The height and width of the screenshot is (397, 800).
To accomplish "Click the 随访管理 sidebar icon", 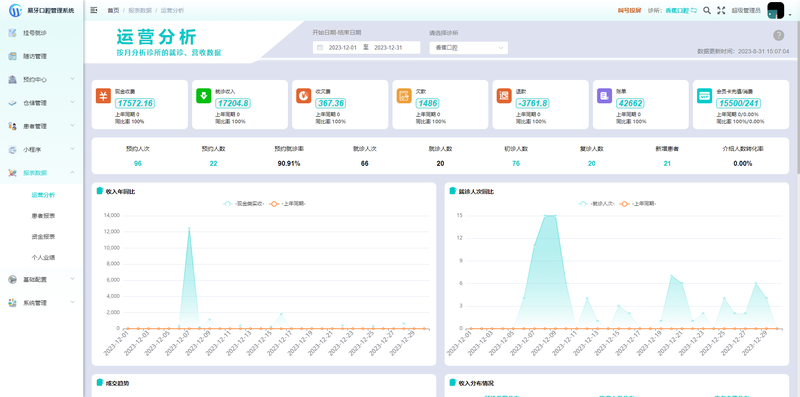I will 13,56.
